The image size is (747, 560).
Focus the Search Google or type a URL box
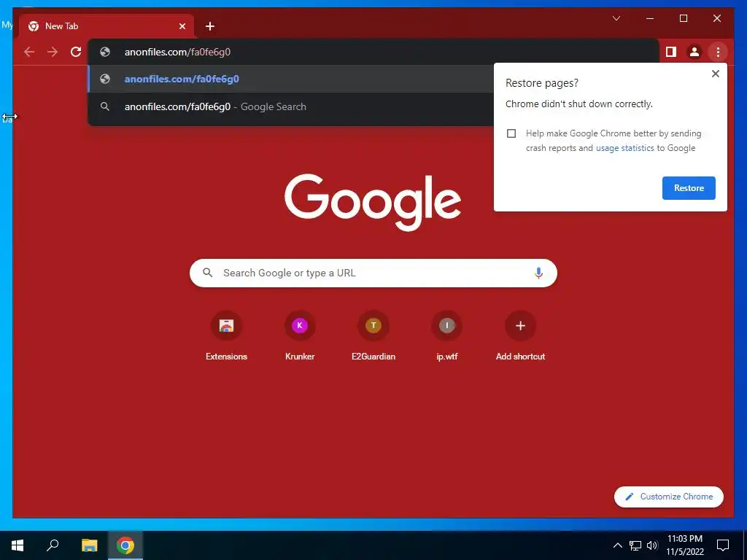pos(373,273)
